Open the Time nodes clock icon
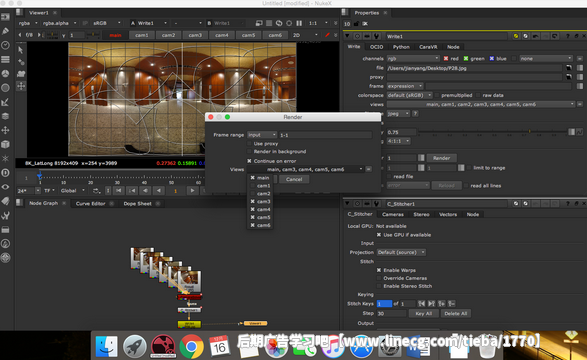Viewport: 587px width, 360px height. click(5, 45)
